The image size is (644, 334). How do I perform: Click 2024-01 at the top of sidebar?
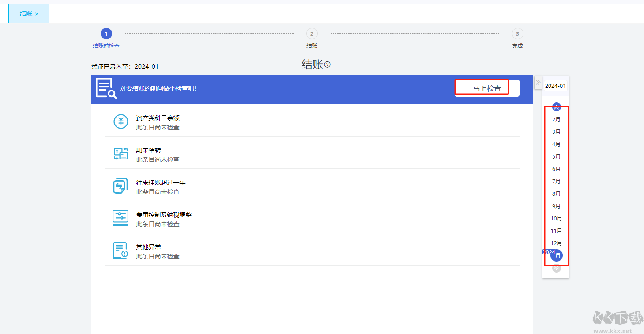556,85
